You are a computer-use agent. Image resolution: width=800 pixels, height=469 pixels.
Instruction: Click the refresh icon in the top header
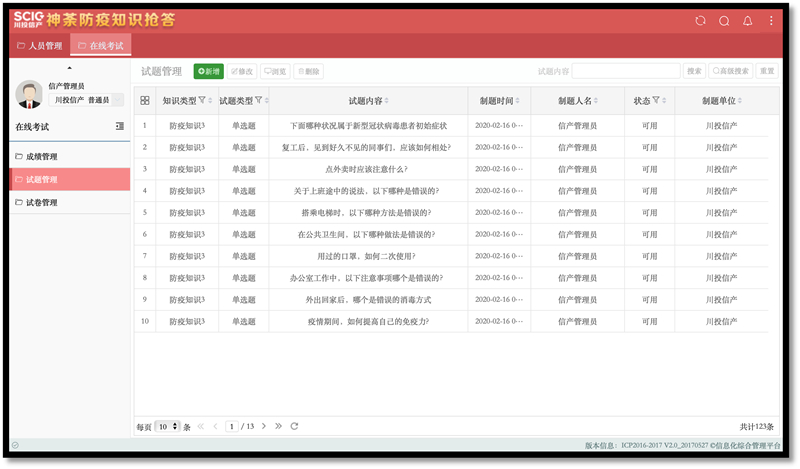tap(700, 20)
